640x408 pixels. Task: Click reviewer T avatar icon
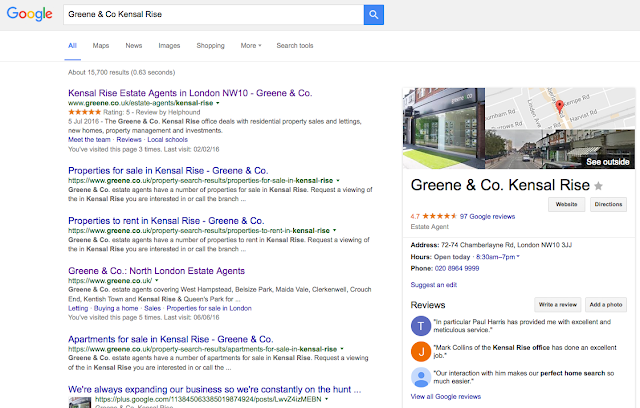pos(421,326)
